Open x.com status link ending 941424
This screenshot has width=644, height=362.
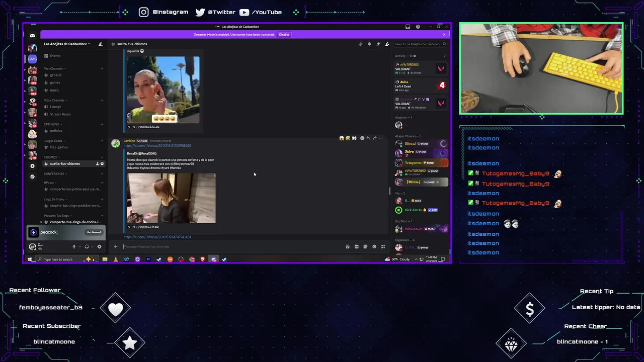tap(157, 237)
